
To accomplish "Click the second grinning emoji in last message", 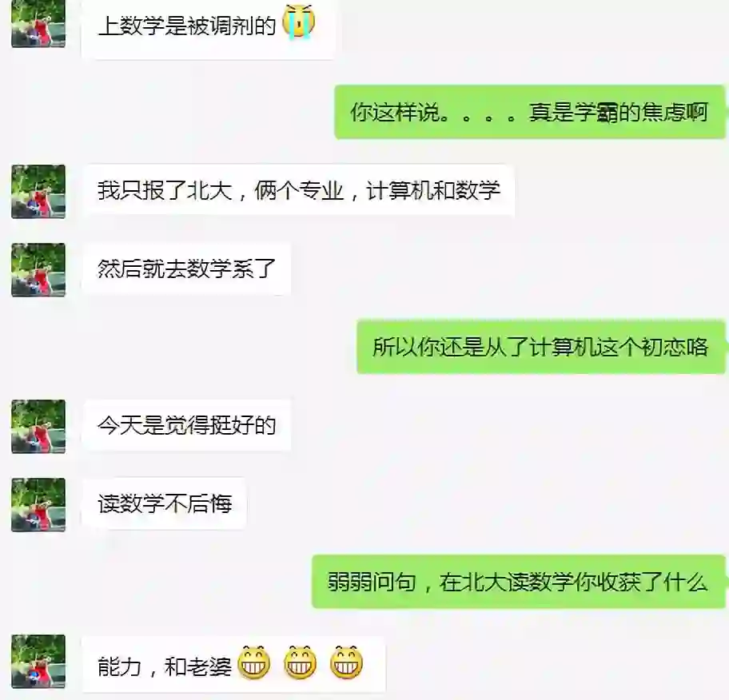I will coord(300,662).
